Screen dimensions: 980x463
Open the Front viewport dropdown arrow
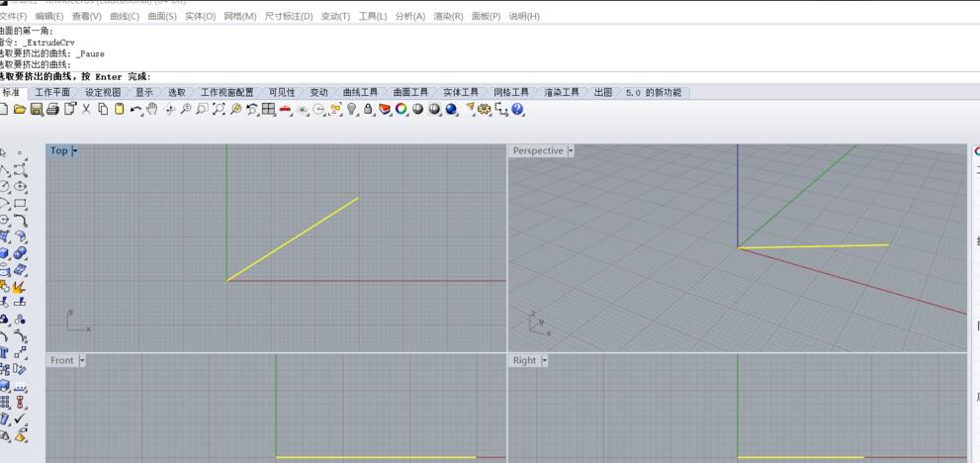pyautogui.click(x=82, y=360)
